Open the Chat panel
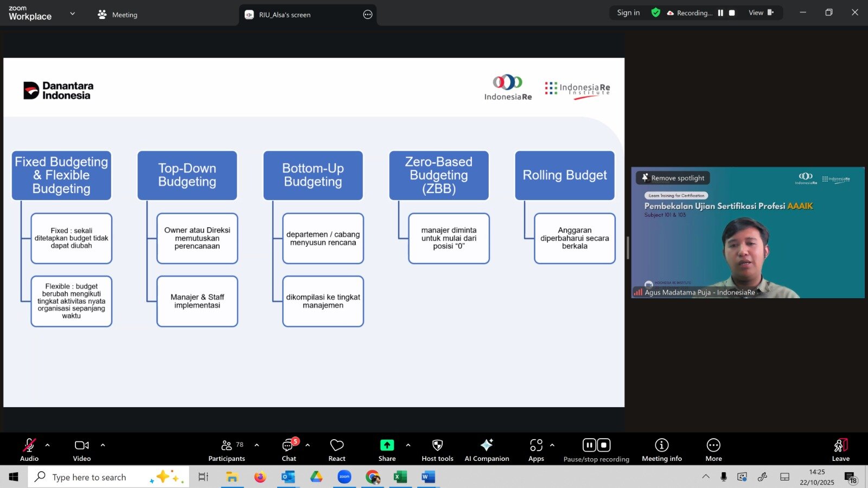The width and height of the screenshot is (868, 488). [x=289, y=450]
